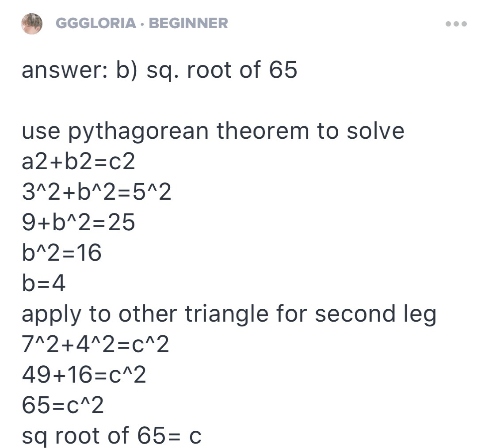Click the BEGINNER rank label
Image resolution: width=496 pixels, height=448 pixels.
188,23
